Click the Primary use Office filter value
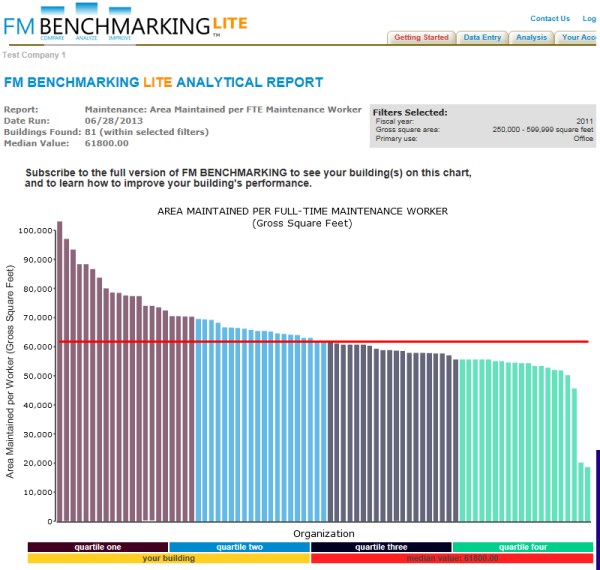 583,138
